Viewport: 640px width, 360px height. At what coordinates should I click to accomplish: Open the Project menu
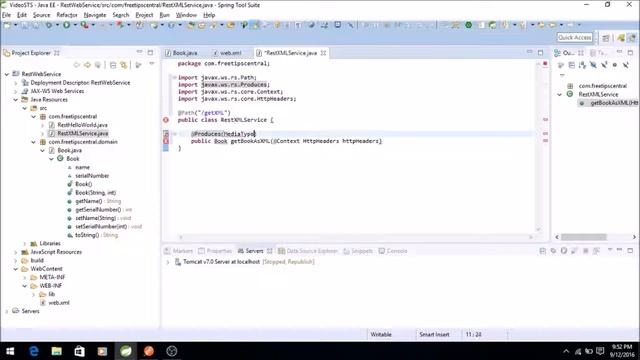(144, 15)
